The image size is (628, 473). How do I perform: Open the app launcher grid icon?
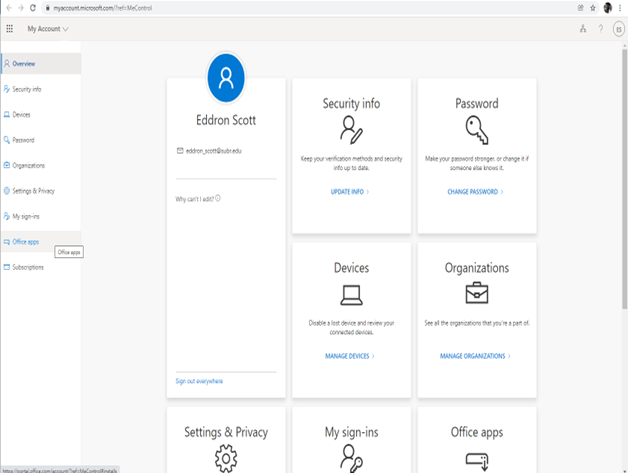coord(9,28)
